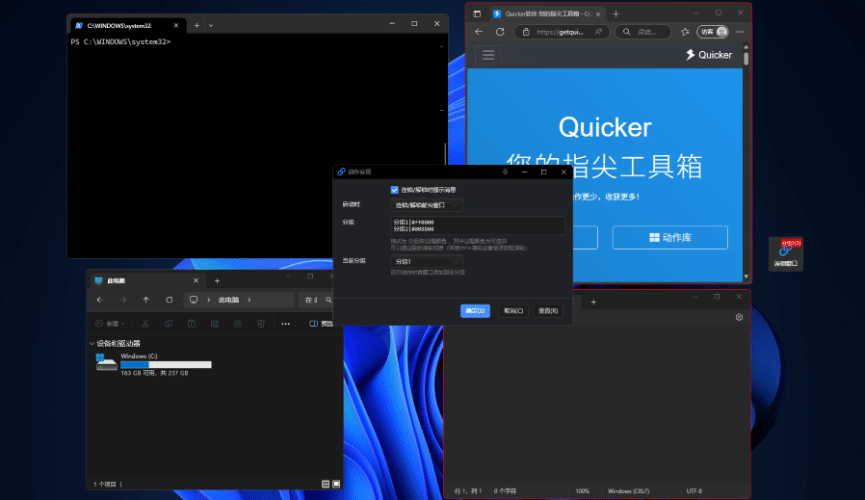Click the group definitions text field
Viewport: 865px width, 500px height.
(477, 225)
